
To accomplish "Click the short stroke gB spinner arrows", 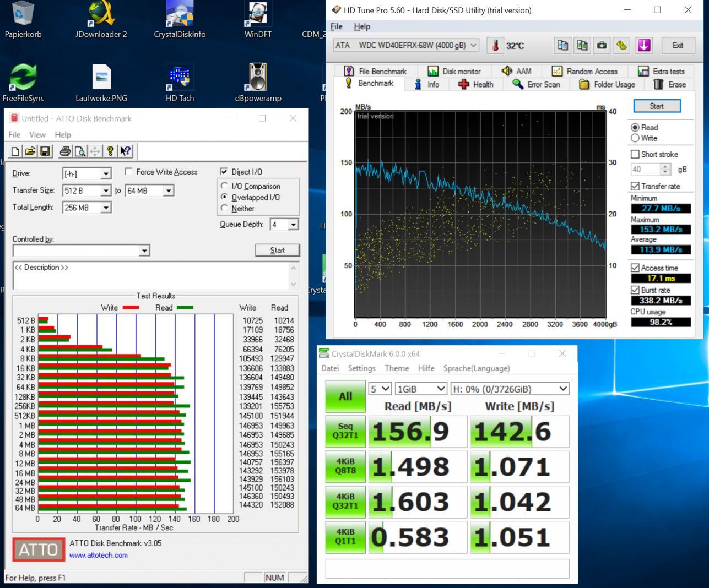I will 665,170.
